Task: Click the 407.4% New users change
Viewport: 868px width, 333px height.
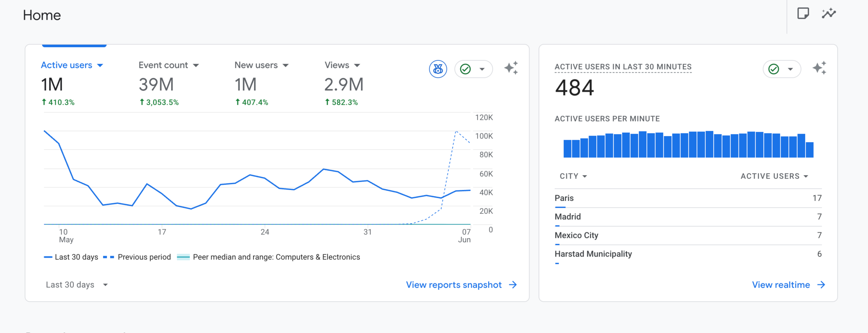Action: pos(252,102)
